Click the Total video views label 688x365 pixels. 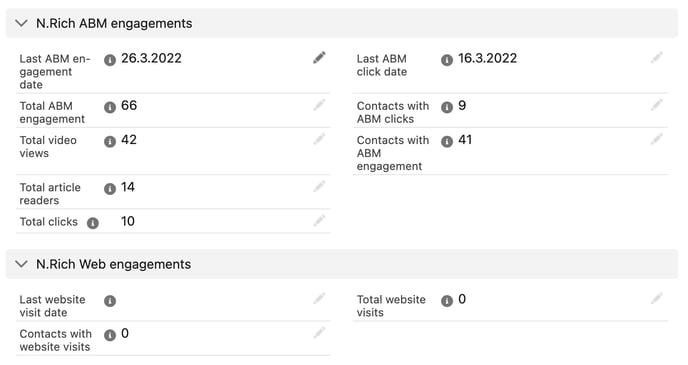pyautogui.click(x=48, y=147)
